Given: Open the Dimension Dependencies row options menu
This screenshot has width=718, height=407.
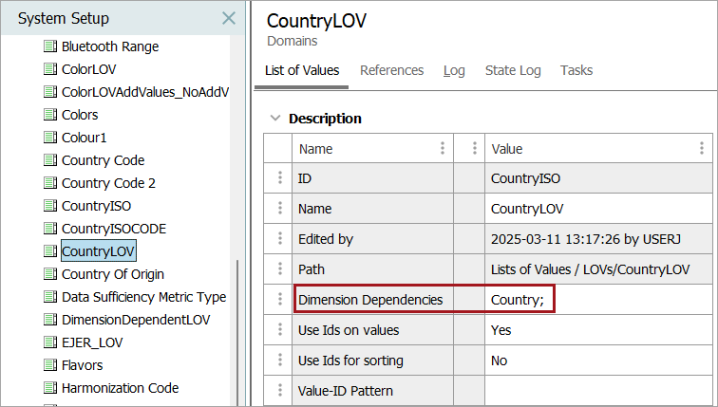Looking at the screenshot, I should (280, 299).
